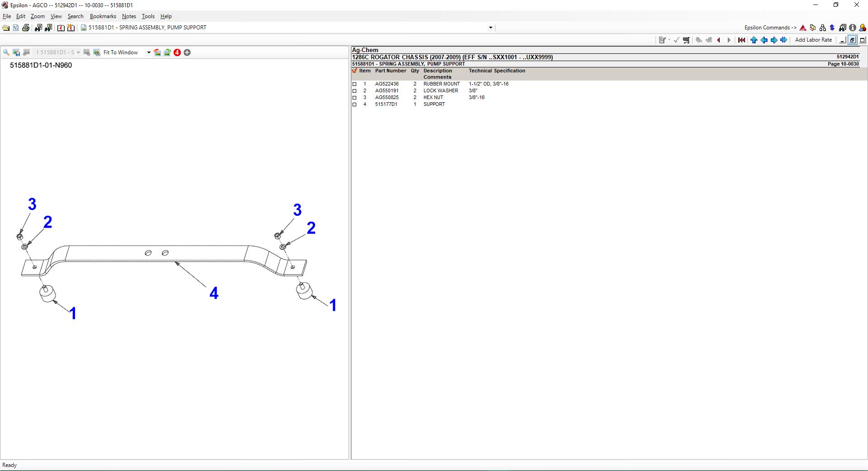868x471 pixels.
Task: Click the Description column header
Action: pyautogui.click(x=438, y=71)
